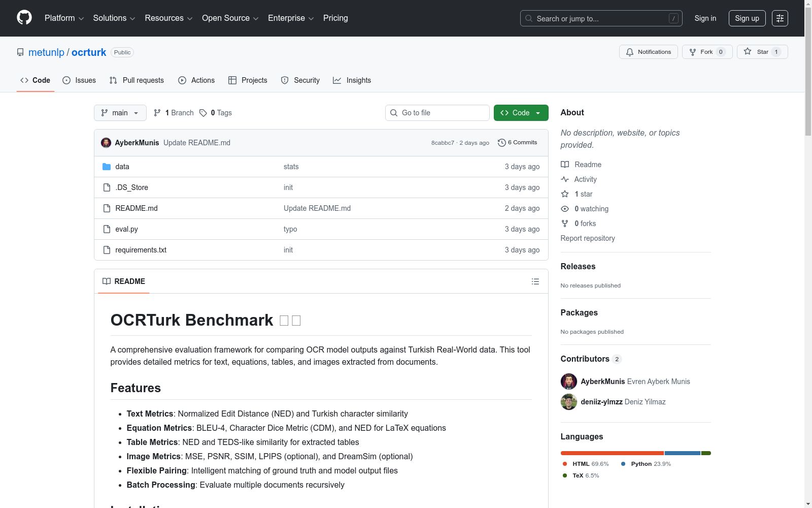Click the repository icon beside metunlp
This screenshot has height=508, width=812.
[x=20, y=52]
